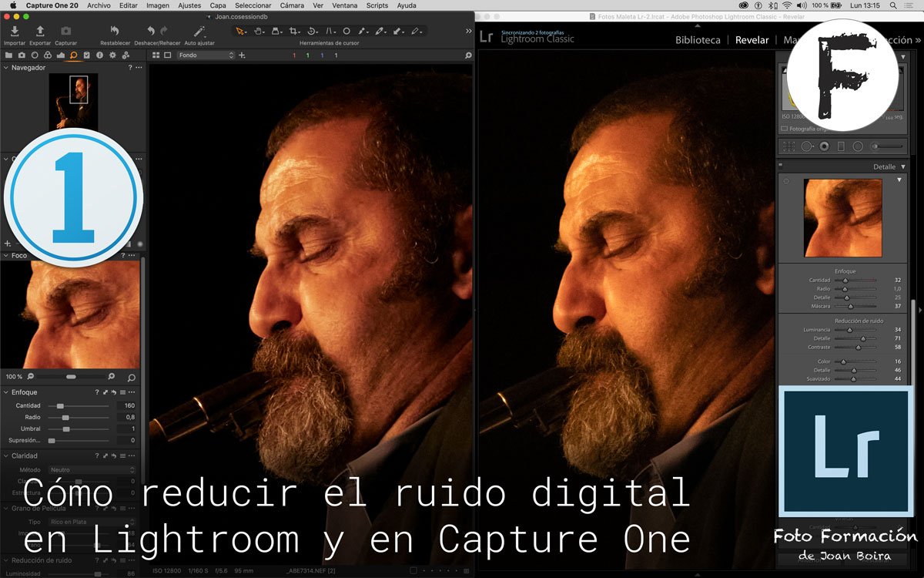Open the Metadata info tool tab
The height and width of the screenshot is (578, 924).
[x=99, y=55]
